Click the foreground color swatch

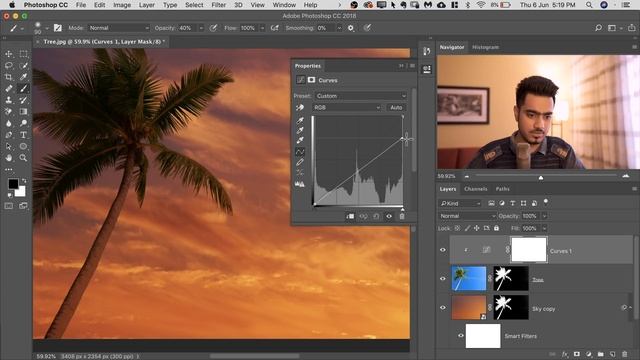click(13, 184)
